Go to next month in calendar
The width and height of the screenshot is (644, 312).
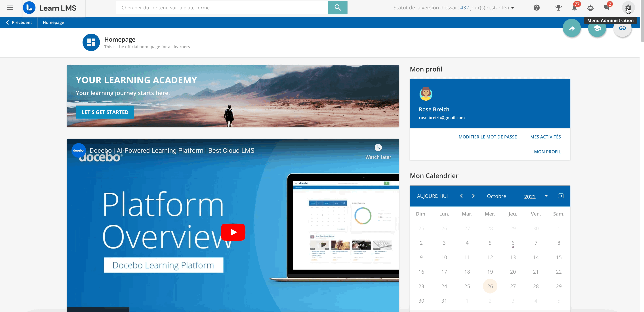[x=473, y=196]
